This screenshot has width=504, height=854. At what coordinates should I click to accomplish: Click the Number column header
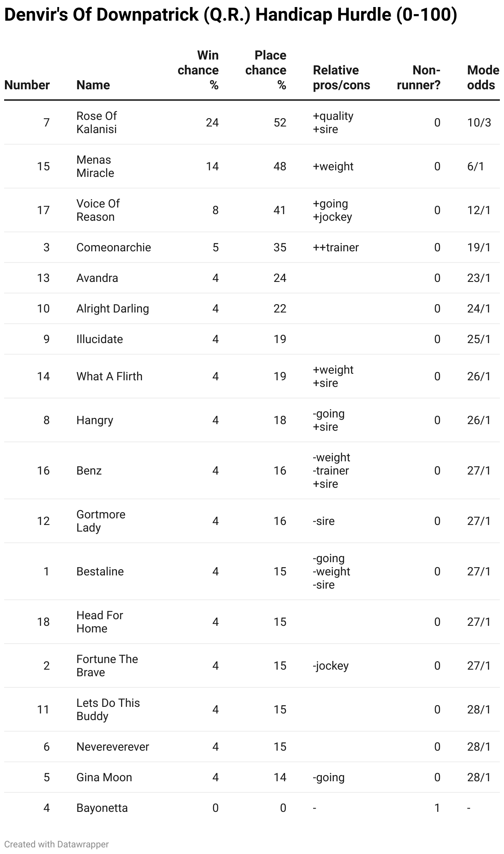click(x=27, y=85)
